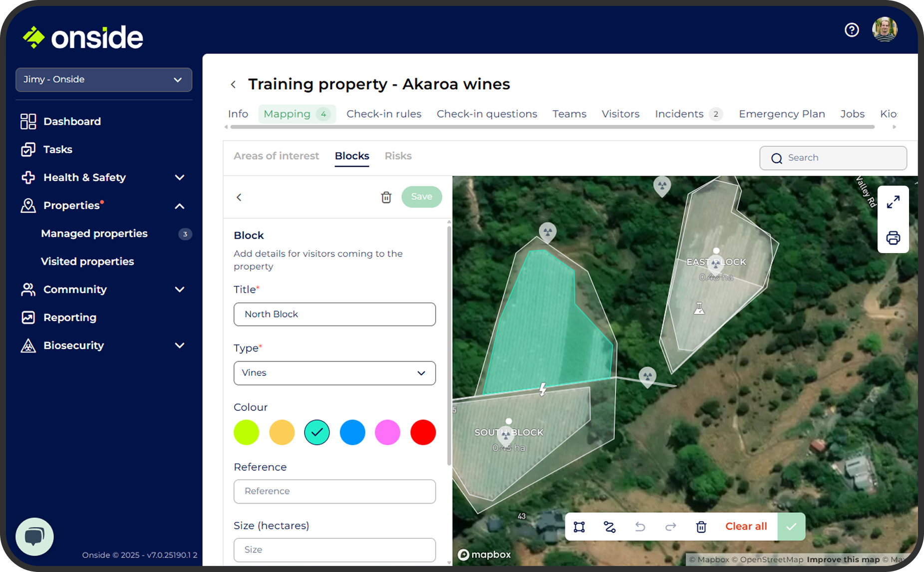
Task: Click the Reference input field
Action: pos(334,491)
